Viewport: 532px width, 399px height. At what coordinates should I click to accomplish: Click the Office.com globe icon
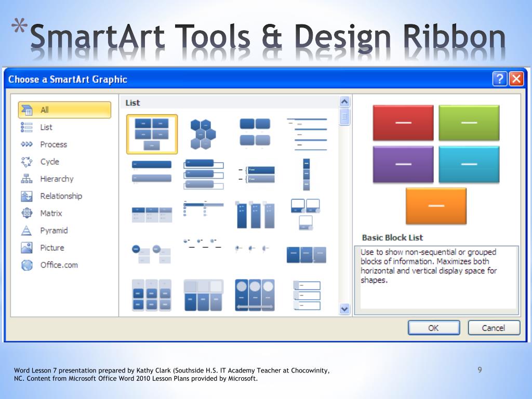[x=27, y=265]
